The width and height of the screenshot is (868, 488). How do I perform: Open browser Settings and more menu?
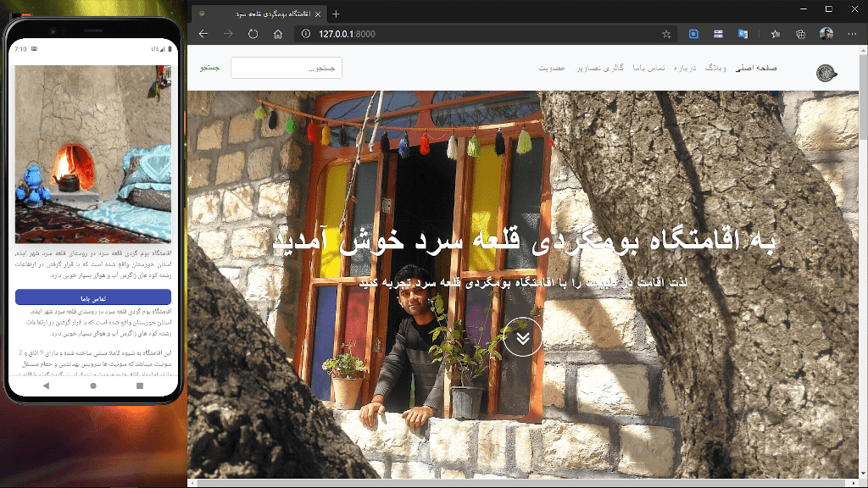coord(852,34)
